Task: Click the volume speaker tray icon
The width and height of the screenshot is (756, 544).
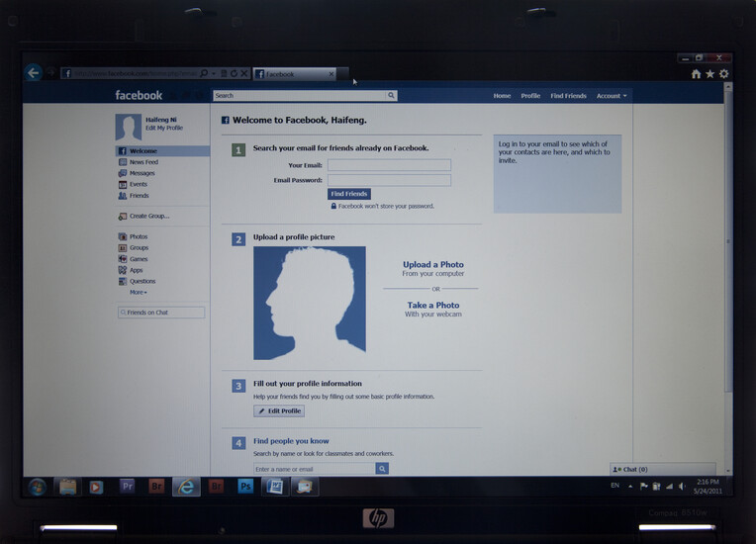Action: (682, 487)
